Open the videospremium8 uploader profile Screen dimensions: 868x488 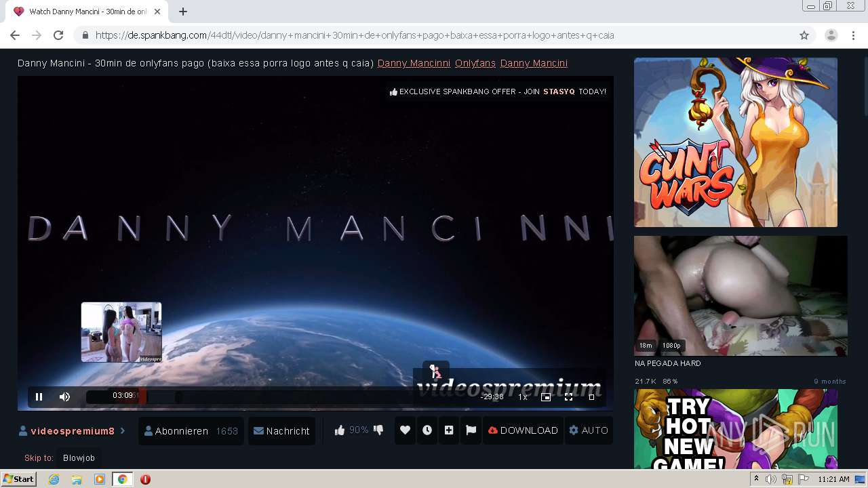(72, 431)
